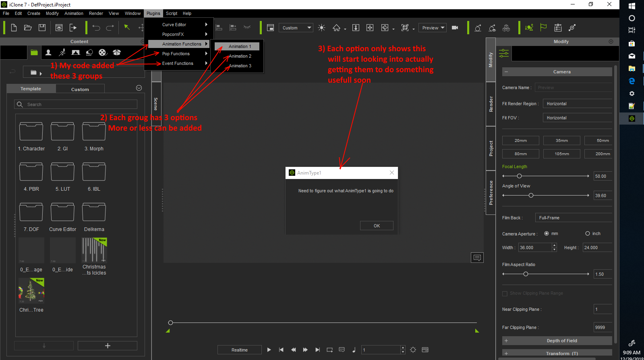The height and width of the screenshot is (360, 644).
Task: Adjust the Film Aspect Ratio slider handle
Action: click(x=526, y=274)
